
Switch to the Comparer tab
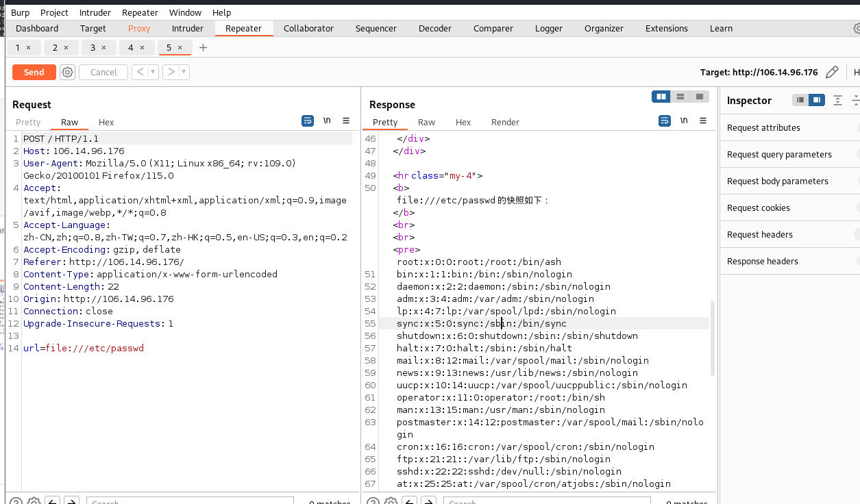[493, 28]
